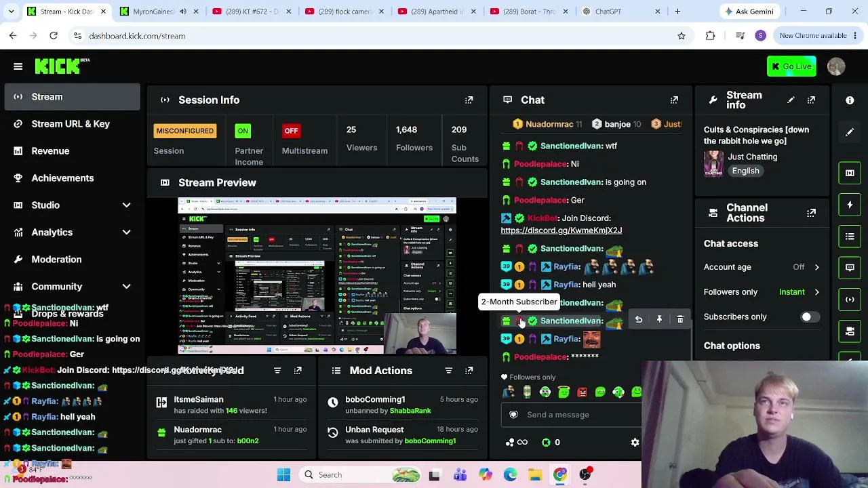Select Stream in the sidebar
Image resolution: width=868 pixels, height=488 pixels.
pos(72,97)
